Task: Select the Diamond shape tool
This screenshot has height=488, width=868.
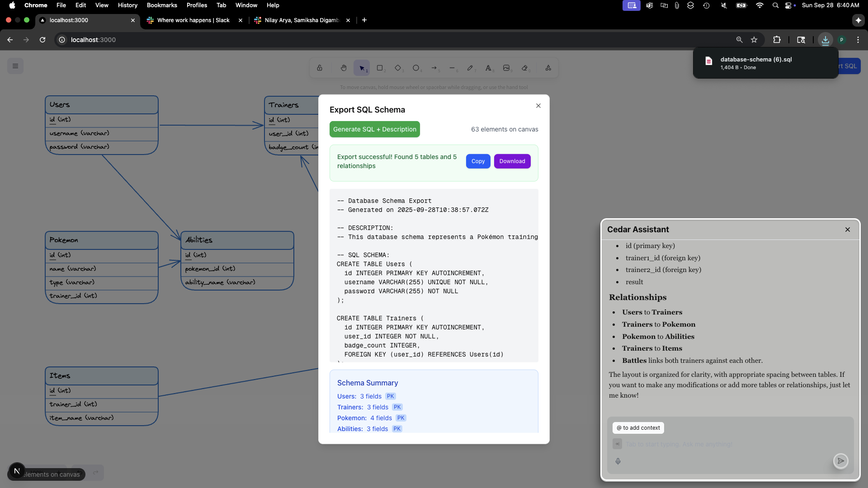Action: 398,68
